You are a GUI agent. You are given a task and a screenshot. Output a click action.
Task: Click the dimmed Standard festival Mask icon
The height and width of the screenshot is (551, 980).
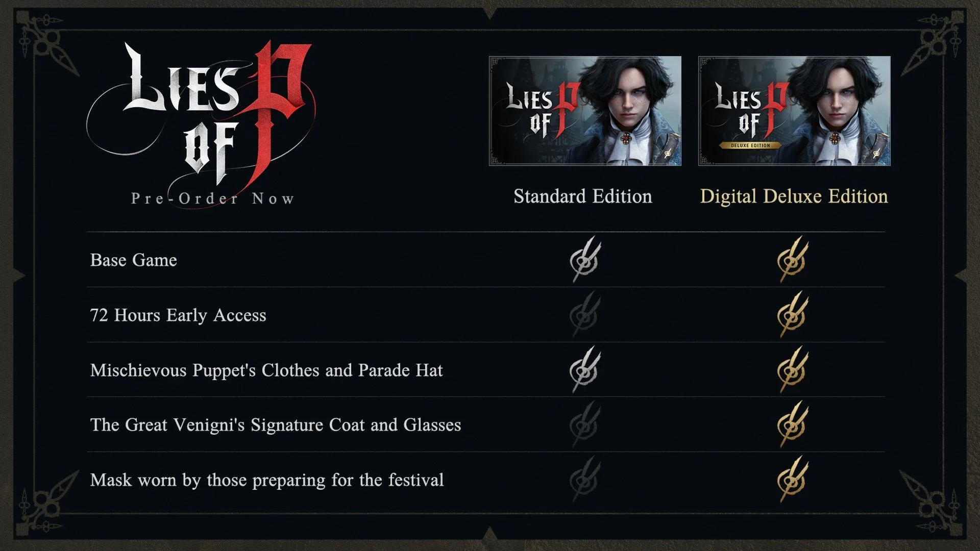click(585, 480)
